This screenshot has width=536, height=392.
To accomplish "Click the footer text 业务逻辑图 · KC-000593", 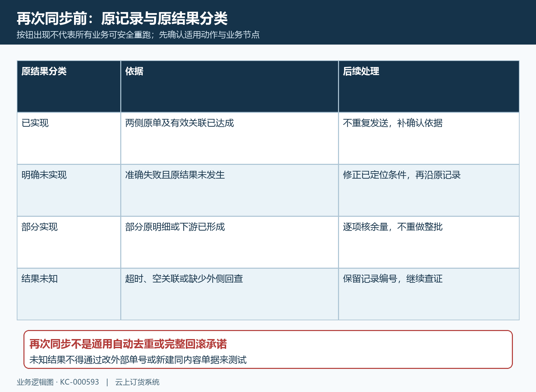I will coord(58,382).
